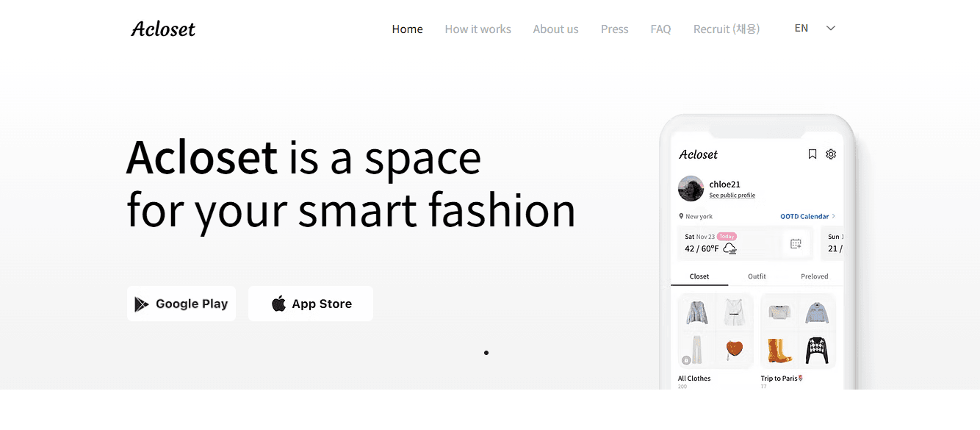Click the calendar add icon on weather card
The image size is (980, 430).
pyautogui.click(x=796, y=244)
